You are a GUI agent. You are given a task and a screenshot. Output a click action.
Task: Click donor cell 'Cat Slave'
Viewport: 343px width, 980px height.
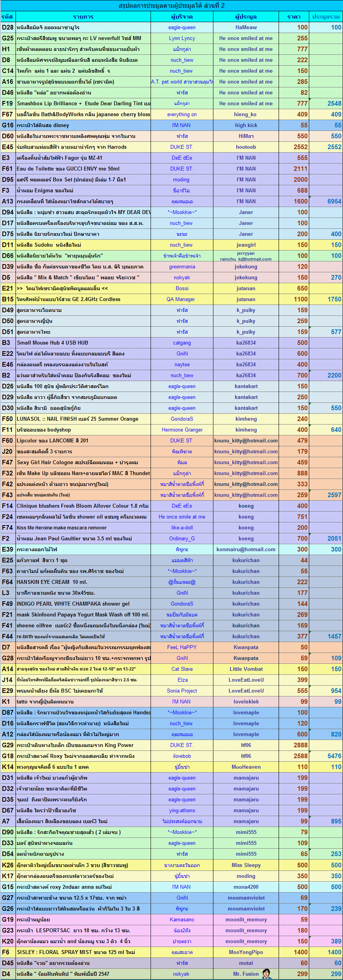182,669
